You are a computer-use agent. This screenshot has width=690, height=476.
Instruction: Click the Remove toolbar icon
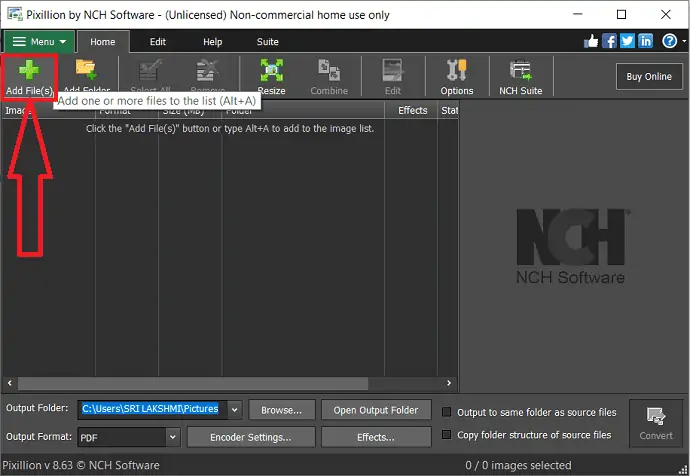(x=207, y=70)
